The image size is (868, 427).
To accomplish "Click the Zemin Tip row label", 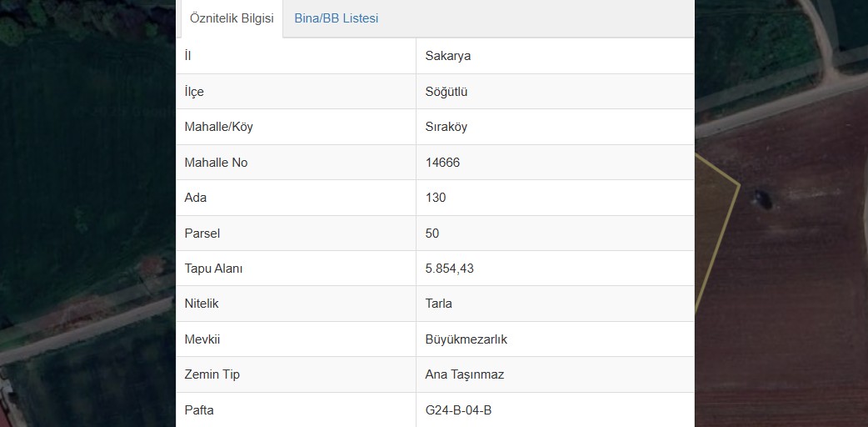I will (x=212, y=374).
